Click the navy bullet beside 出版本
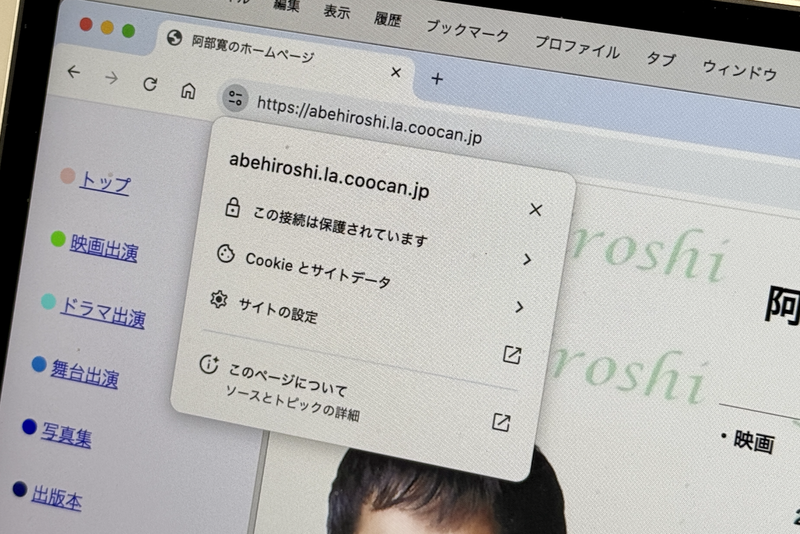The width and height of the screenshot is (800, 534). 19,489
